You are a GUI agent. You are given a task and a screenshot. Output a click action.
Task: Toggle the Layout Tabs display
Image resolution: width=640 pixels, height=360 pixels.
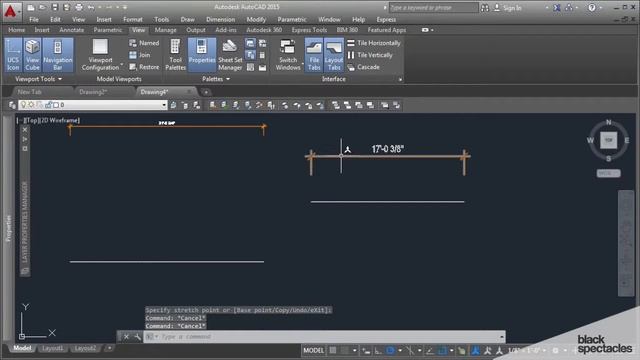[x=334, y=55]
